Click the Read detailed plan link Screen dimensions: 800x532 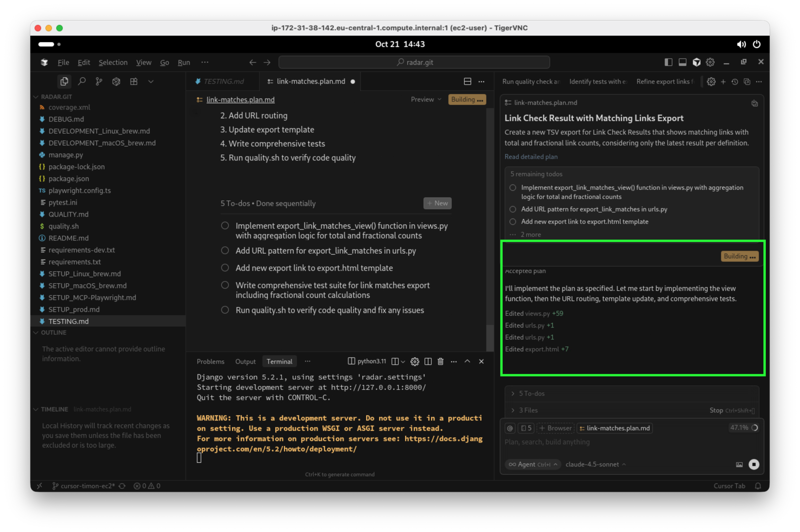click(531, 157)
